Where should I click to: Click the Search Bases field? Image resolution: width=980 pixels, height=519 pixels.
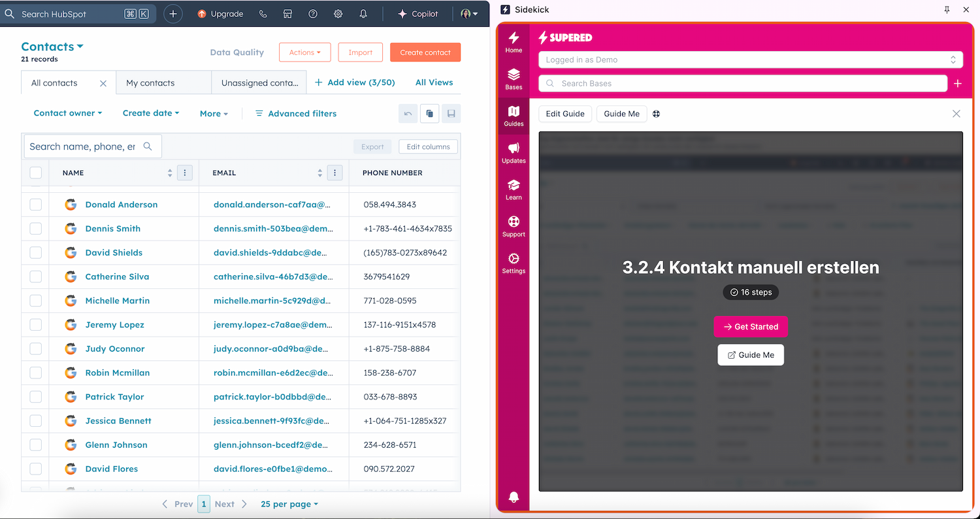click(743, 84)
